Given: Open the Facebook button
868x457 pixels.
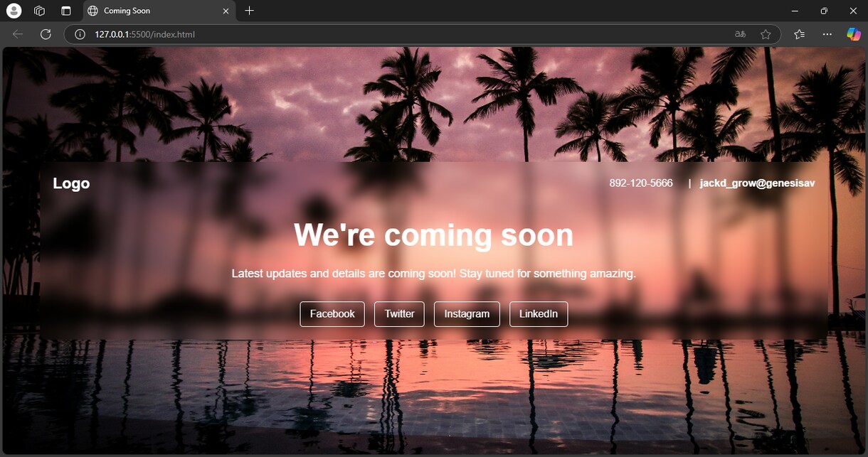Looking at the screenshot, I should 332,314.
